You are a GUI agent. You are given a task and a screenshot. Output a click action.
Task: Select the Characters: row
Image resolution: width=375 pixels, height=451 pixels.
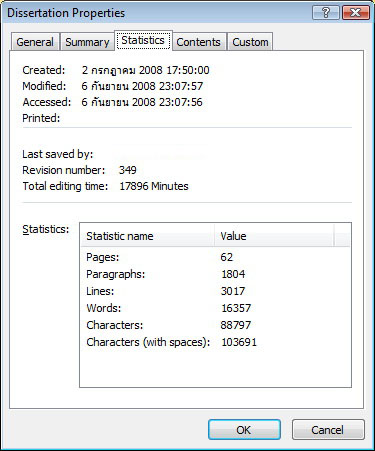(216, 325)
